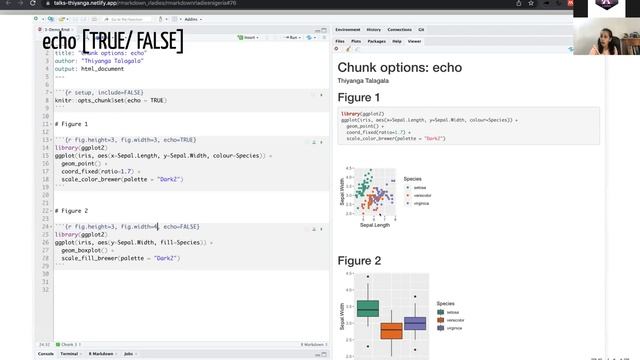This screenshot has height=360, width=640.
Task: Maximize the source editor pane icon
Action: click(x=324, y=30)
